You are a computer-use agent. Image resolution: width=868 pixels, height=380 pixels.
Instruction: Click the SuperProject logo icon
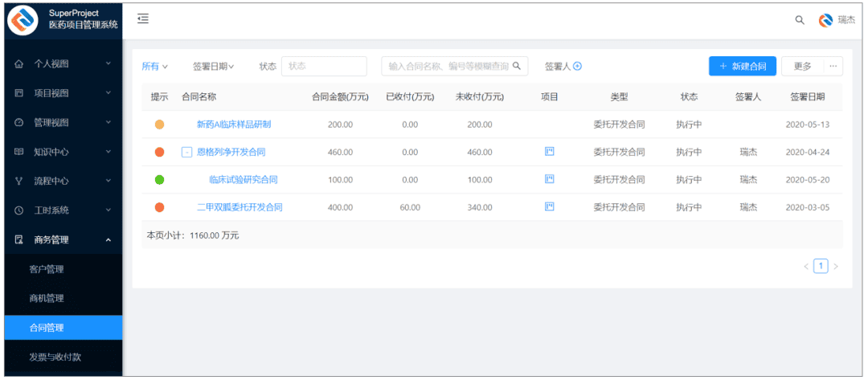tap(23, 20)
